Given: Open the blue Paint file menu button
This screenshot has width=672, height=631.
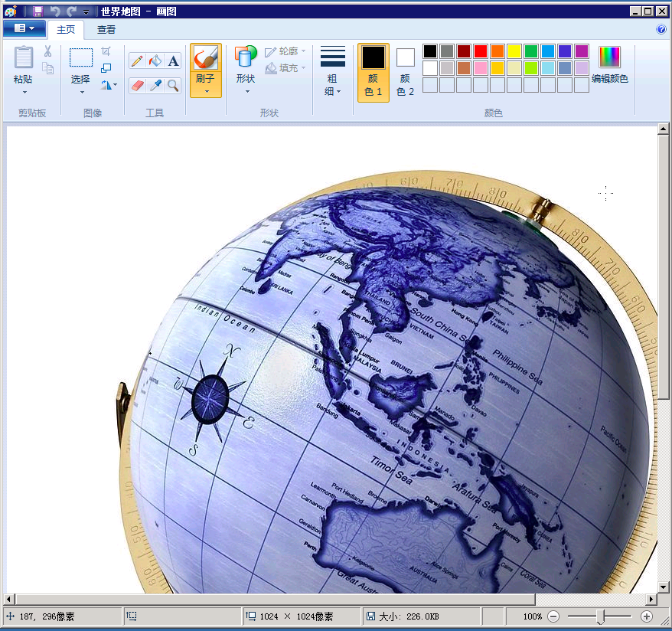Looking at the screenshot, I should coord(24,28).
